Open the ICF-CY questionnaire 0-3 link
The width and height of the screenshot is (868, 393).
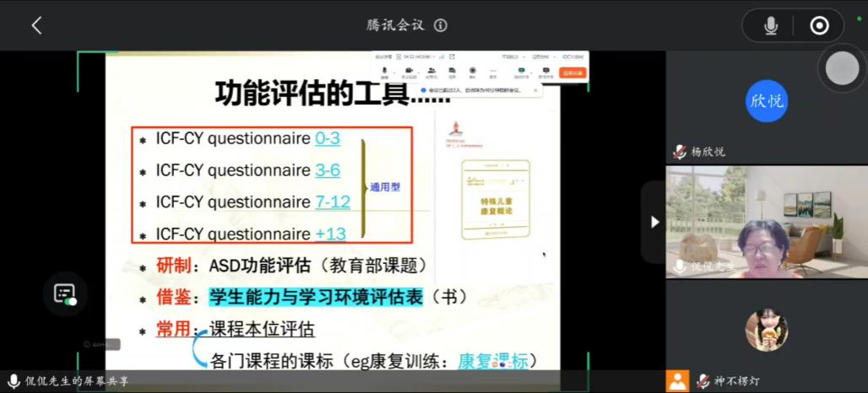point(328,139)
